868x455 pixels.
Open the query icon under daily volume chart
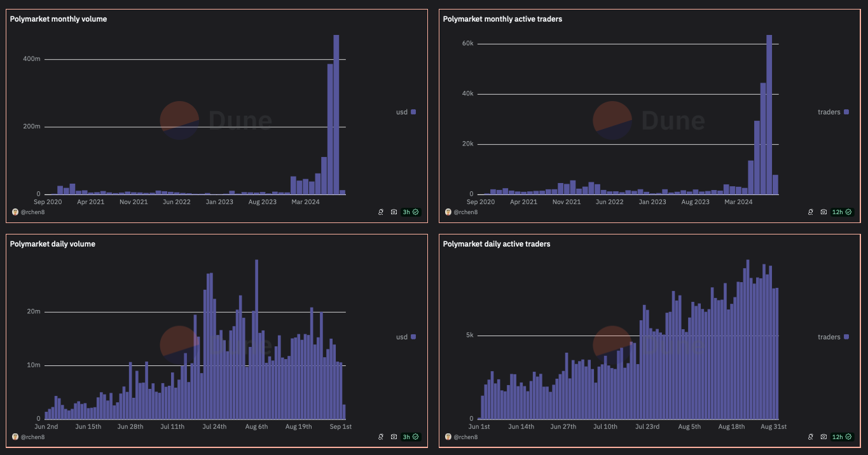(x=380, y=437)
